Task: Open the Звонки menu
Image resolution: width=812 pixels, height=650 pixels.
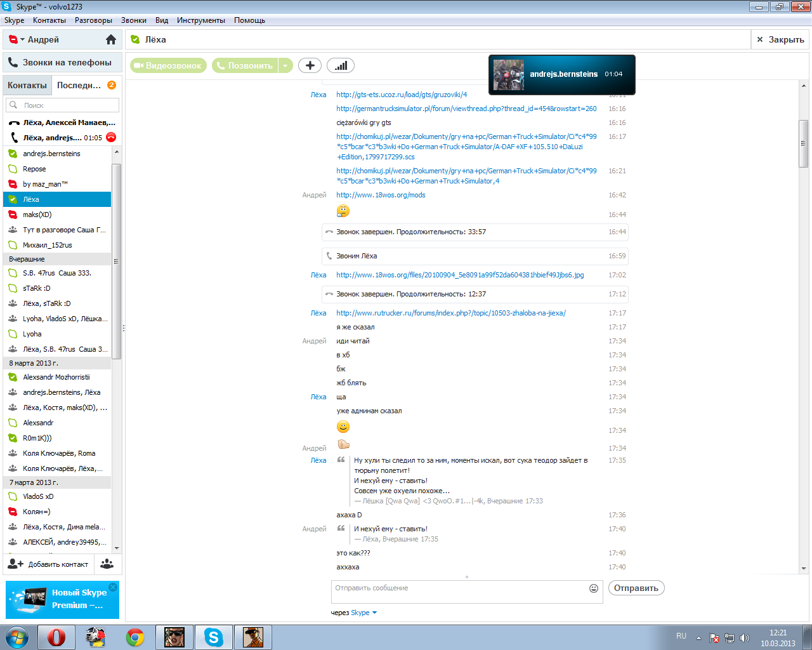Action: (x=134, y=20)
